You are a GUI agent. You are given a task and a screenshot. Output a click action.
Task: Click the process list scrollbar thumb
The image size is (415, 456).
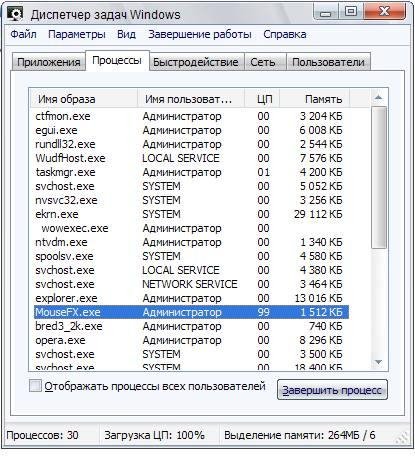(x=378, y=177)
